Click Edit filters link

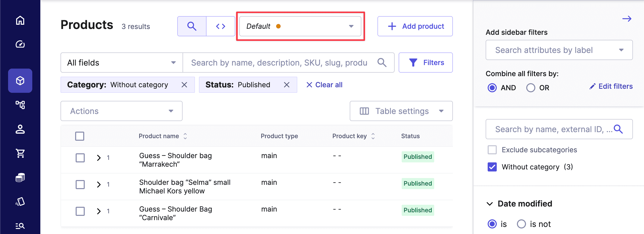coord(611,86)
